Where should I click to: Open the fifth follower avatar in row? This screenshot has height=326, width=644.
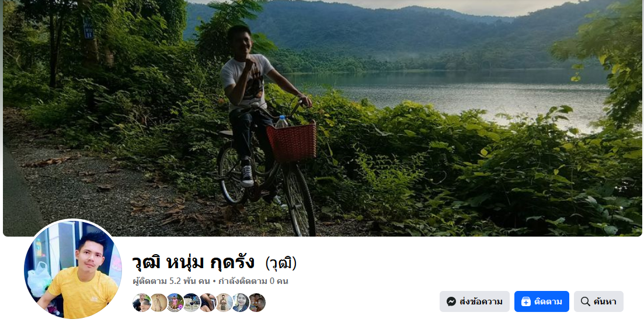pos(207,303)
